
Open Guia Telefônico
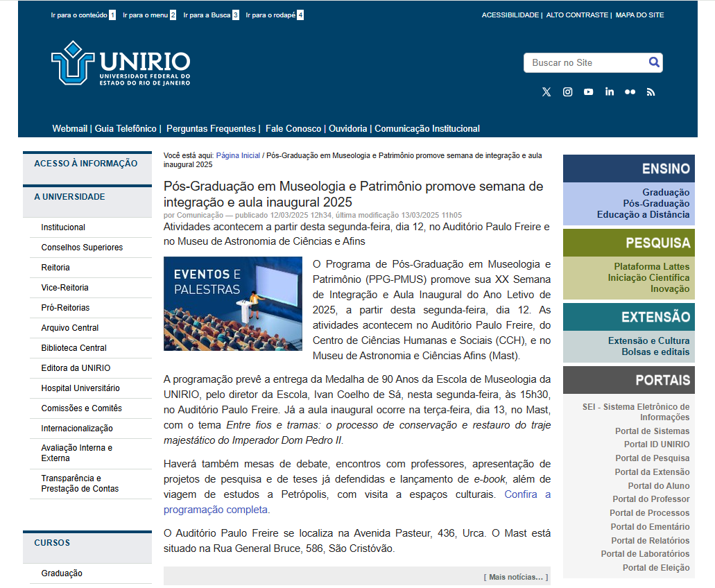point(126,128)
